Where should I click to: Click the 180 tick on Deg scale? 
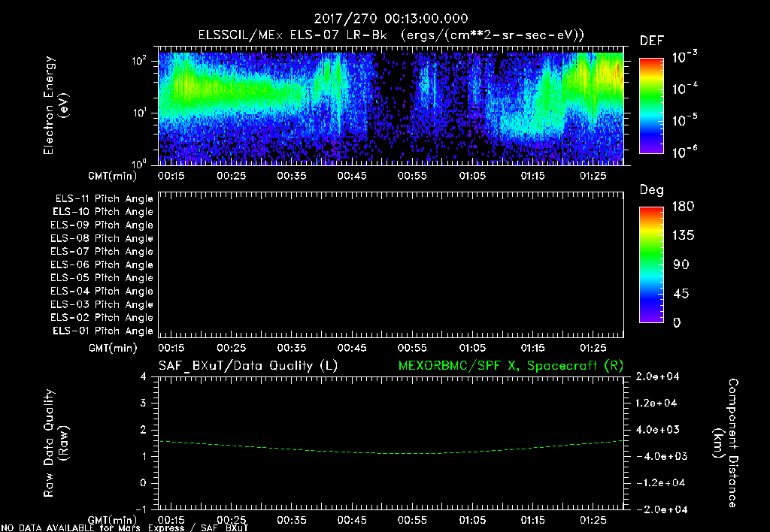(x=683, y=207)
